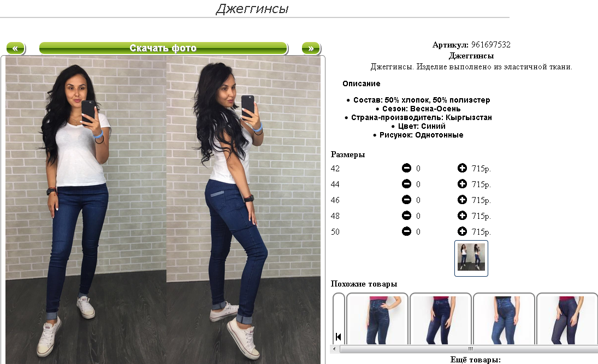This screenshot has height=364, width=598.
Task: Increase quantity for size 44
Action: click(x=462, y=184)
